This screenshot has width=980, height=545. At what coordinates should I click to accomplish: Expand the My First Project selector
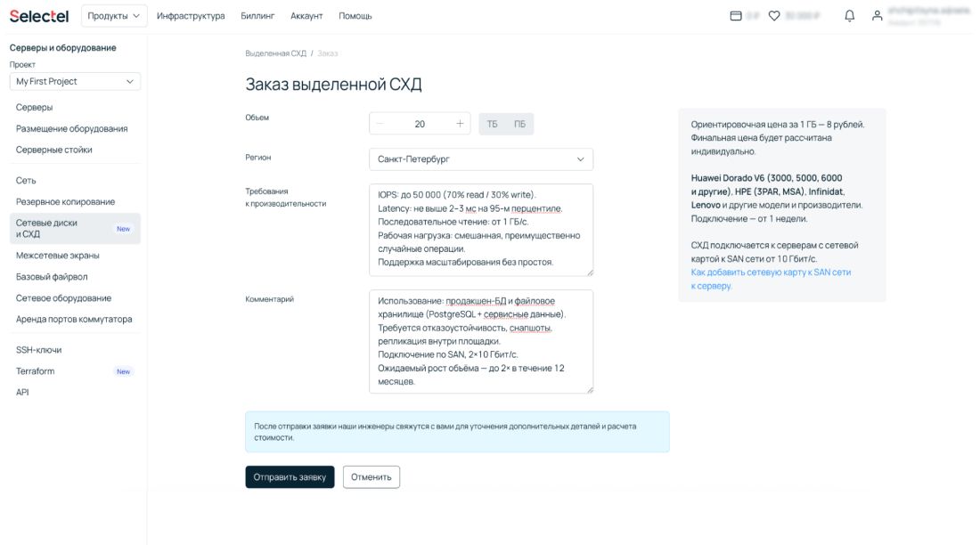click(x=75, y=81)
